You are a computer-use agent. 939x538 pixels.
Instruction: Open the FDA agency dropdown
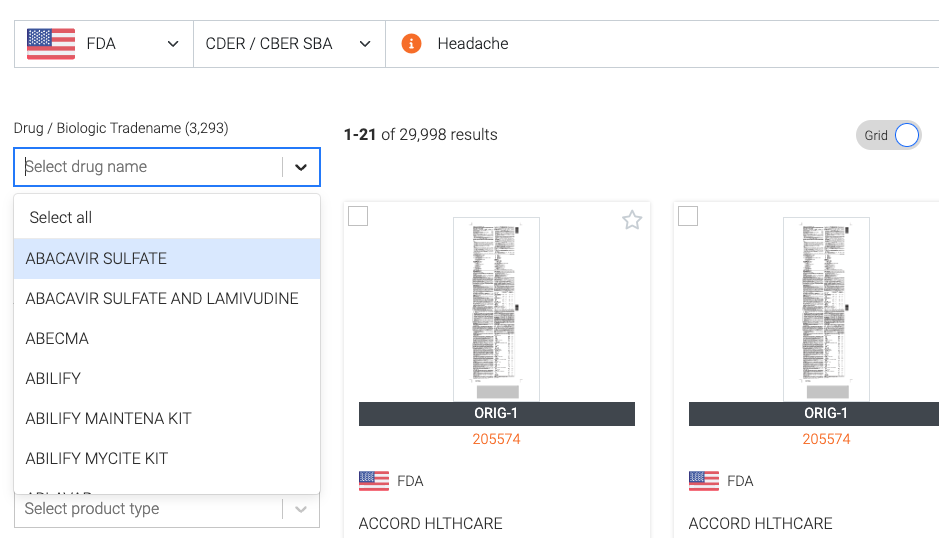coord(104,44)
